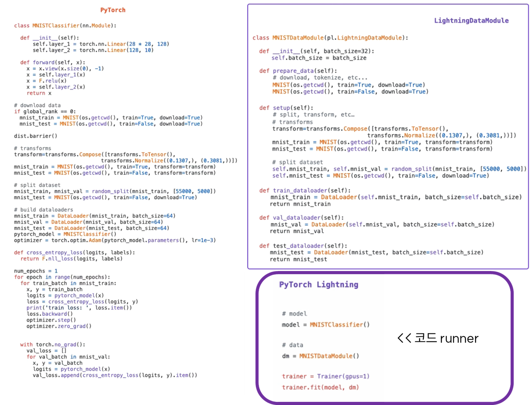
Task: Click the "dist.barrier()" call
Action: 36,136
